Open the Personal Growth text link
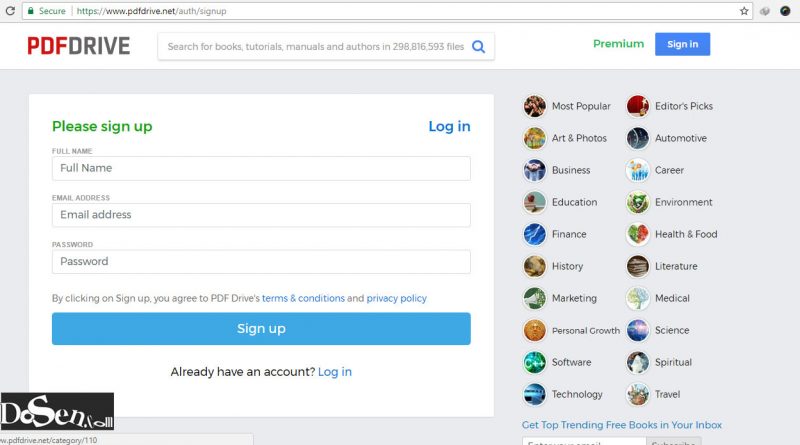 point(586,331)
